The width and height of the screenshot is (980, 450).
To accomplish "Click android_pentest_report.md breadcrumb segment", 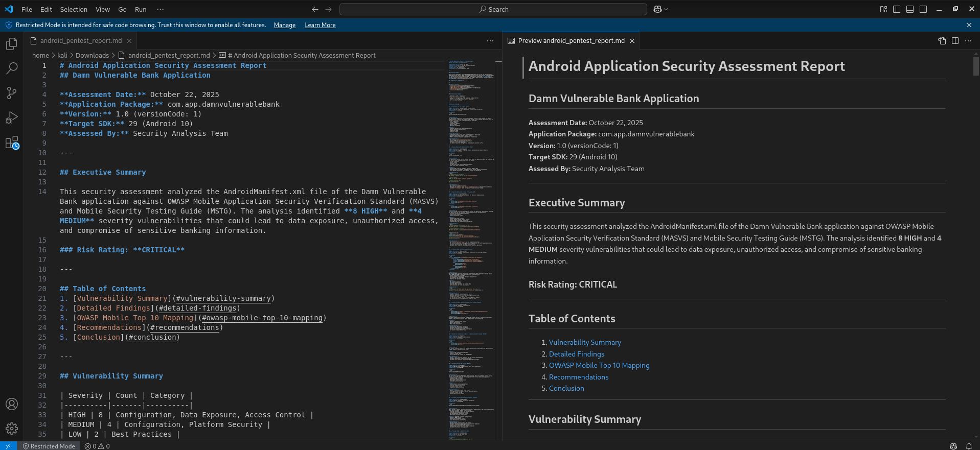I will [x=169, y=55].
